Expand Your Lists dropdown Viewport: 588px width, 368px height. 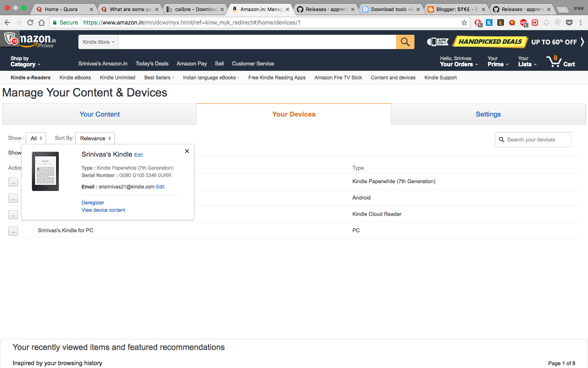coord(528,62)
